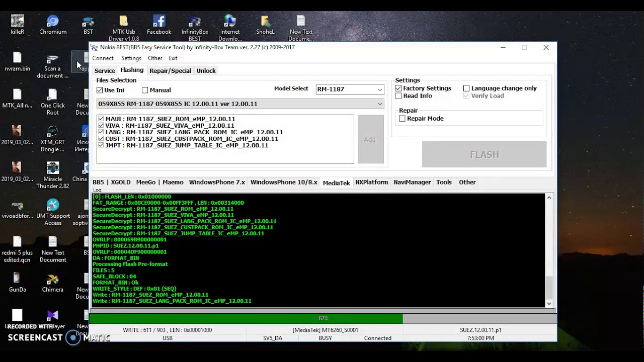Select the WindowsPhone 10/8.x tab
This screenshot has width=644, height=362.
tap(284, 182)
